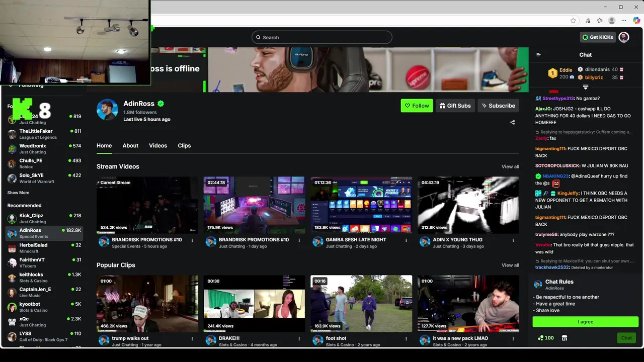Open options menu for foot shot clip
The height and width of the screenshot is (362, 644).
coord(406,339)
